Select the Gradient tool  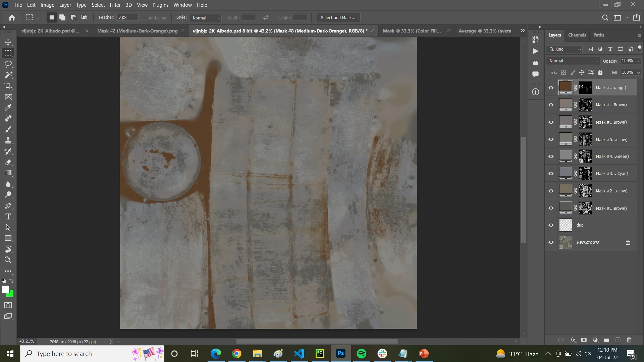(8, 173)
